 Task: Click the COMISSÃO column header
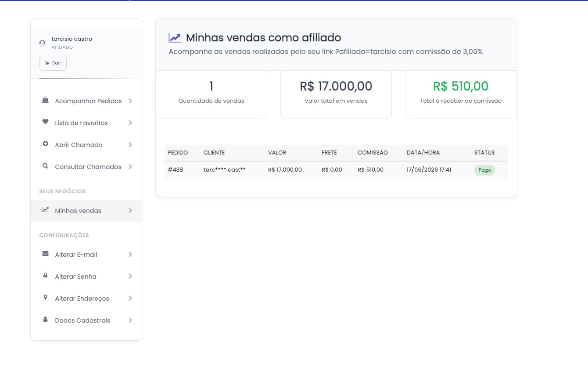pyautogui.click(x=373, y=153)
